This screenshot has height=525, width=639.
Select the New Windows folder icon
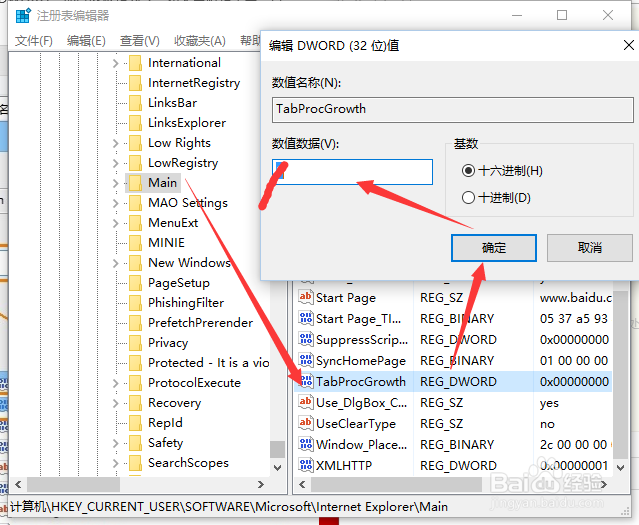(135, 262)
